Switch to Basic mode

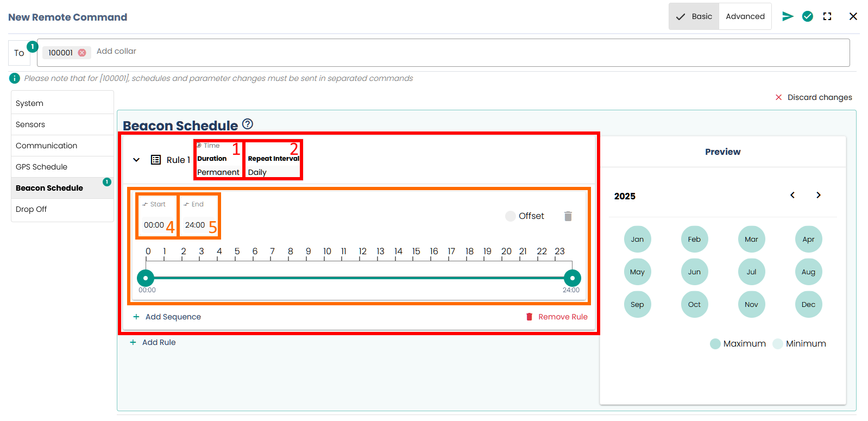pos(694,16)
